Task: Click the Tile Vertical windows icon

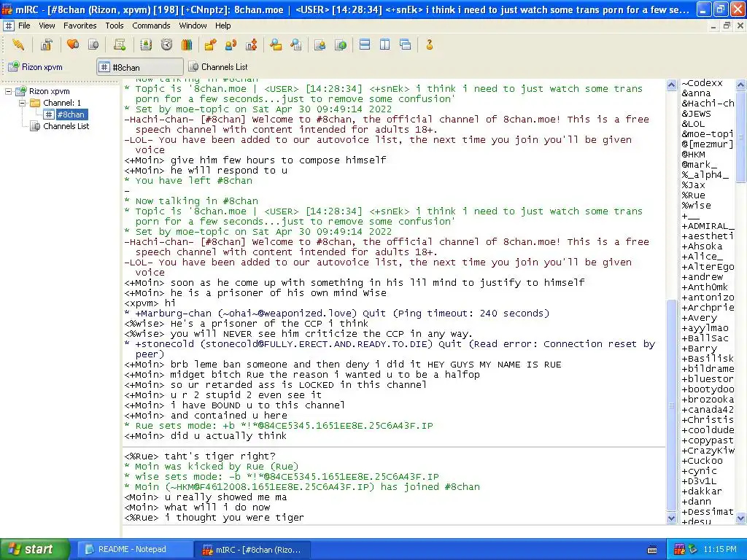Action: point(385,44)
